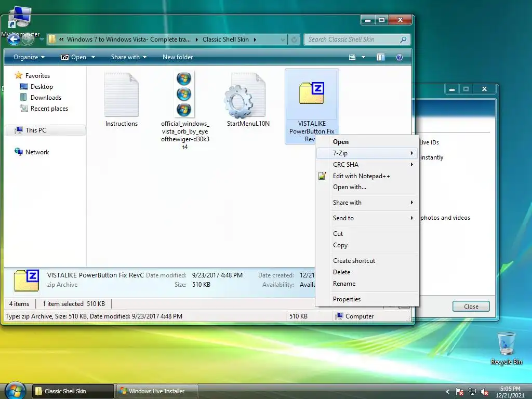
Task: Choose Edit with Notepad++ context entry
Action: (x=367, y=176)
